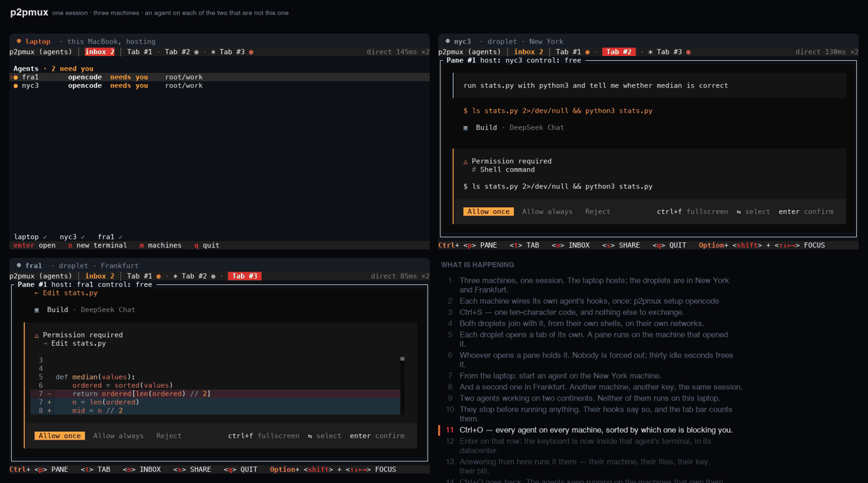The image size is (868, 483).
Task: Open the inbox 2 tab in laptop pane
Action: [99, 52]
